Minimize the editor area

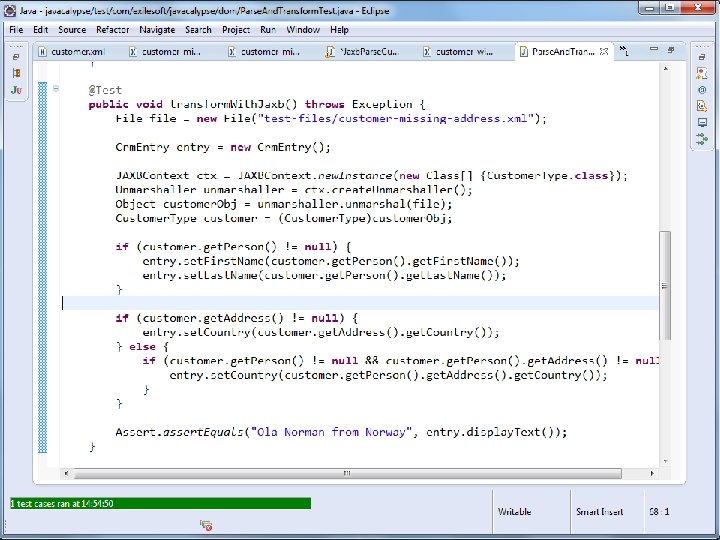654,49
